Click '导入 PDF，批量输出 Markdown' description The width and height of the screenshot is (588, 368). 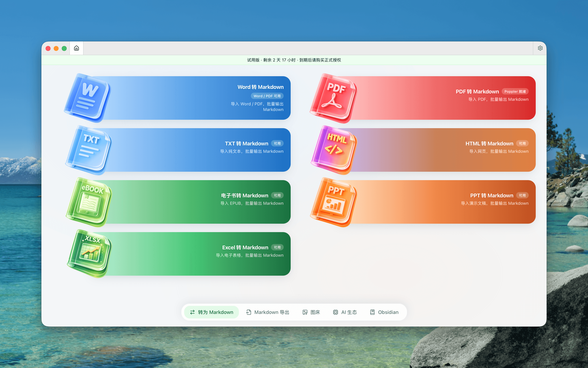[499, 99]
